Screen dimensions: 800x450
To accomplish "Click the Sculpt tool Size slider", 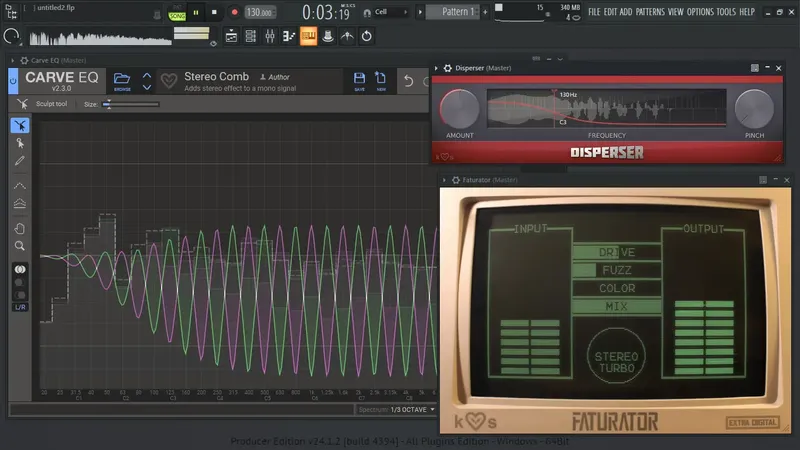I will (131, 104).
